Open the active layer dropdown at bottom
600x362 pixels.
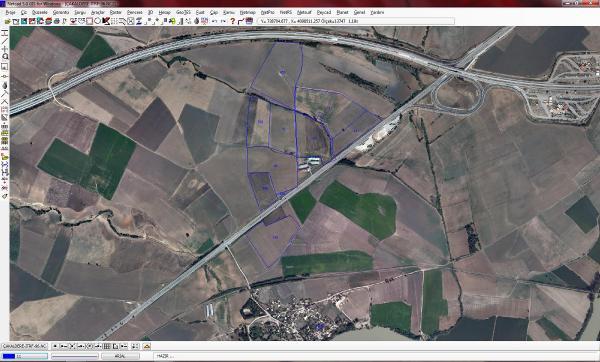tap(24, 346)
